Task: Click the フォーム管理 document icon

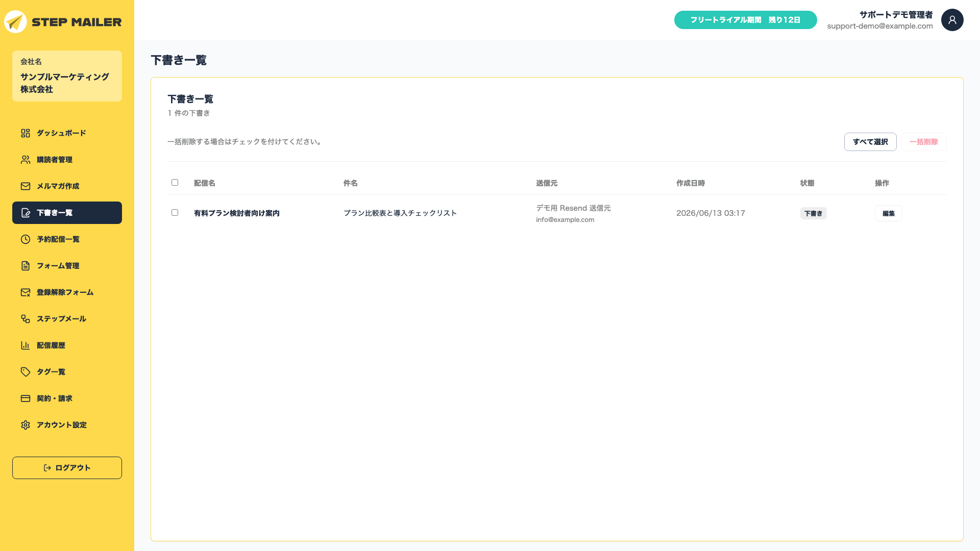Action: point(26,266)
